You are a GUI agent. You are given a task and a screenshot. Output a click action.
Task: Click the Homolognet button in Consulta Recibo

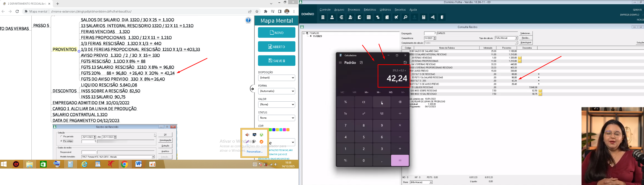[x=526, y=43]
